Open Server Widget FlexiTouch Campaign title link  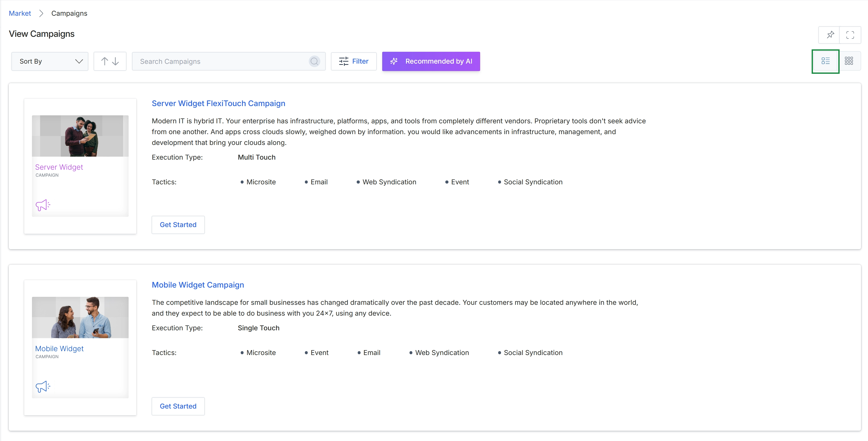218,103
